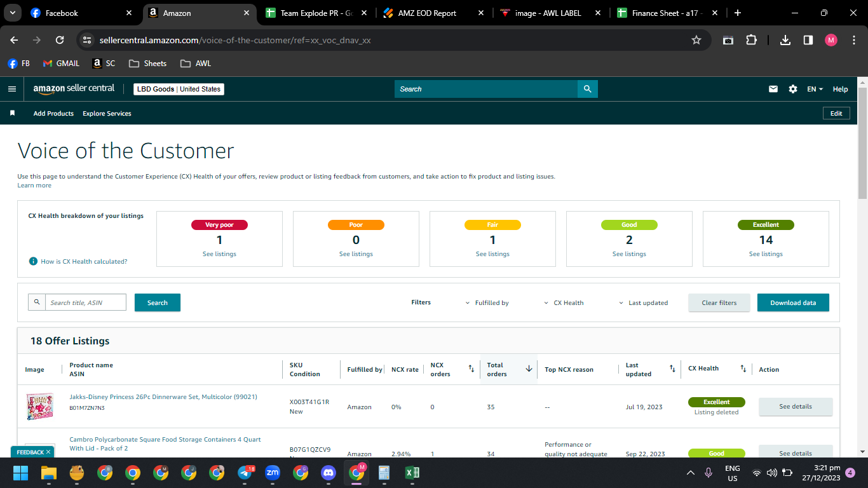Image resolution: width=868 pixels, height=488 pixels.
Task: Open the Seller Central settings gear
Action: [793, 89]
